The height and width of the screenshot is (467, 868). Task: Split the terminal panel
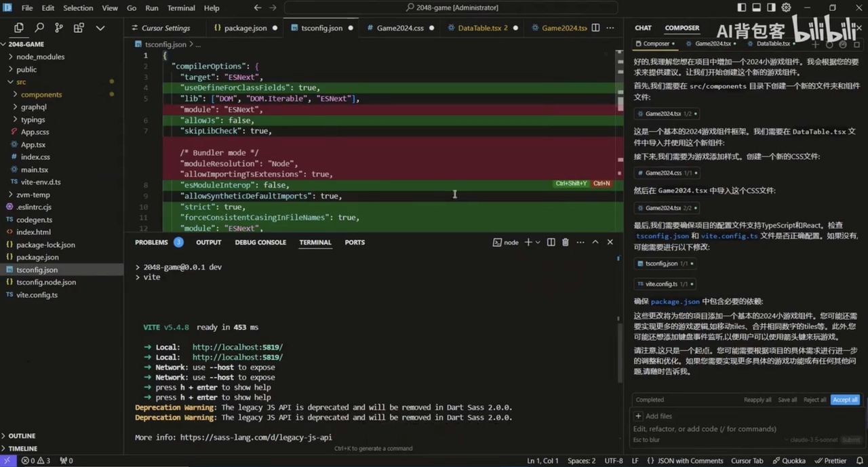[x=551, y=242]
